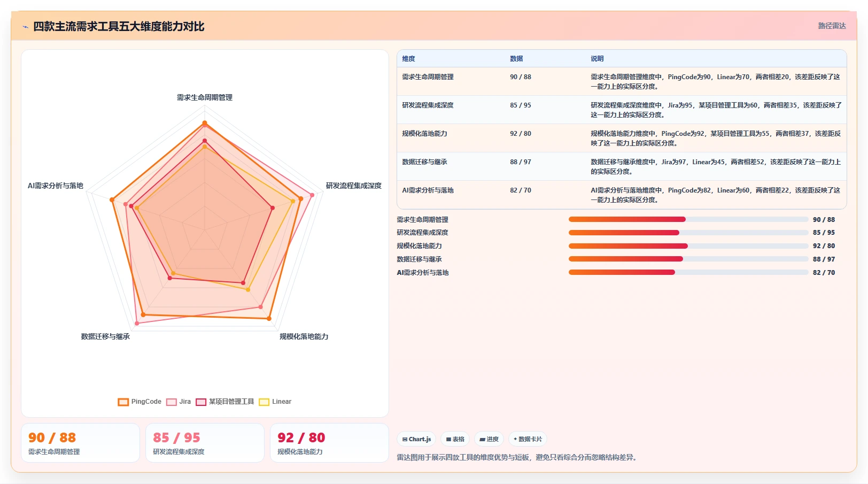Click the 88 / 97 value beside progress bar

(824, 259)
